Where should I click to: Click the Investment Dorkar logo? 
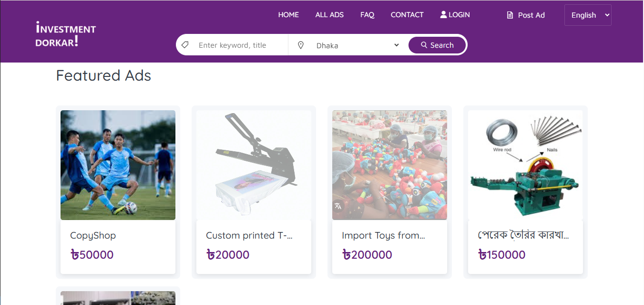point(66,35)
